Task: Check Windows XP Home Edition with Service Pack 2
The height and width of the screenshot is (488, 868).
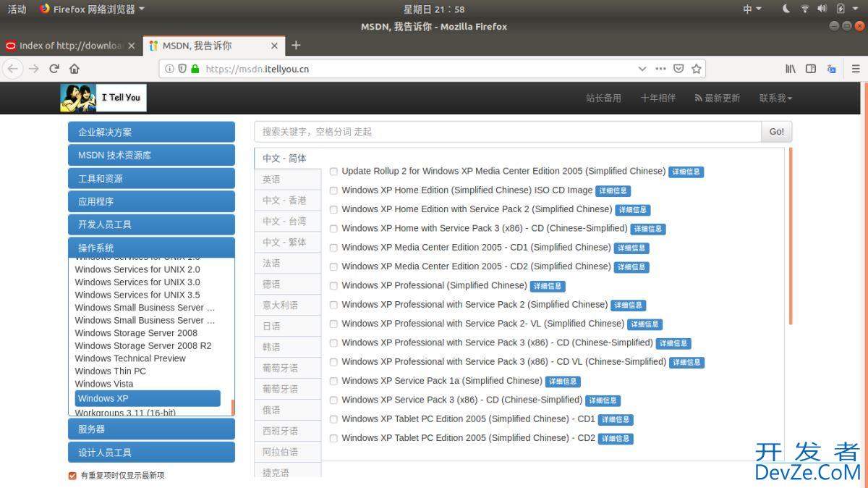Action: pyautogui.click(x=333, y=209)
